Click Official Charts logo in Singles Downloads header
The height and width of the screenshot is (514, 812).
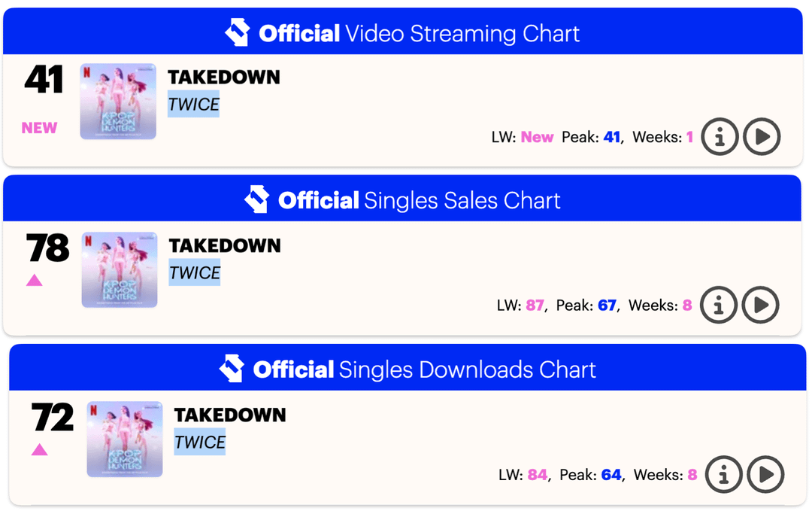click(x=232, y=370)
